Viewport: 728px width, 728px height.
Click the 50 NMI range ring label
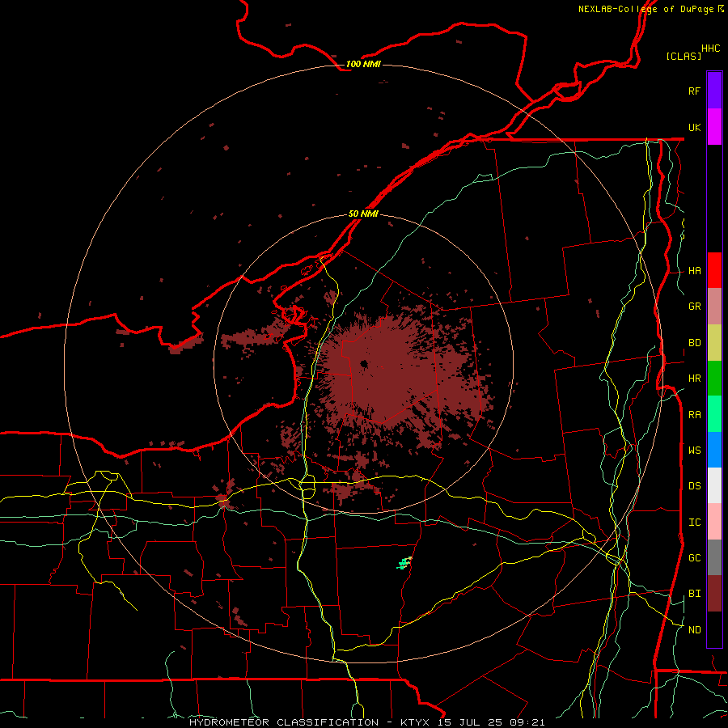[x=363, y=214]
